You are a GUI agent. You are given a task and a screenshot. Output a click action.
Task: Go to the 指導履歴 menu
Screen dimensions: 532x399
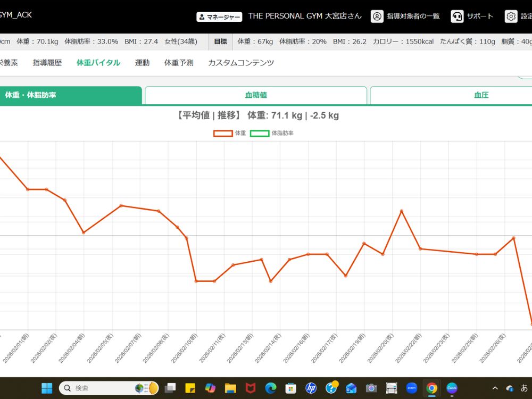(x=47, y=63)
